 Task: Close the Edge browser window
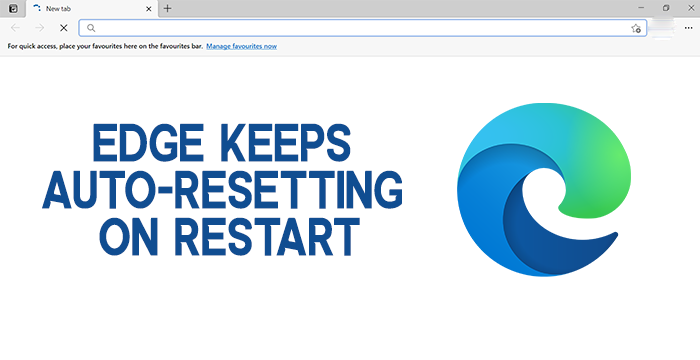[x=690, y=8]
